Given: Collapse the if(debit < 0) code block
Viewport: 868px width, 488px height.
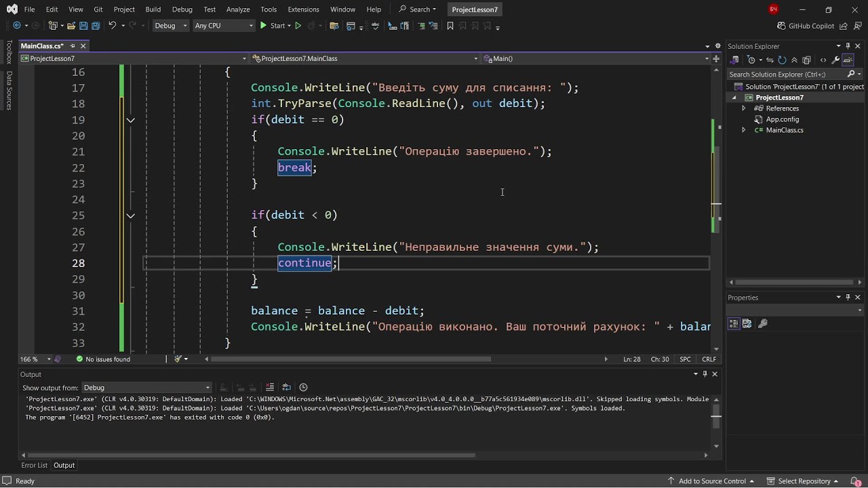Looking at the screenshot, I should click(131, 216).
